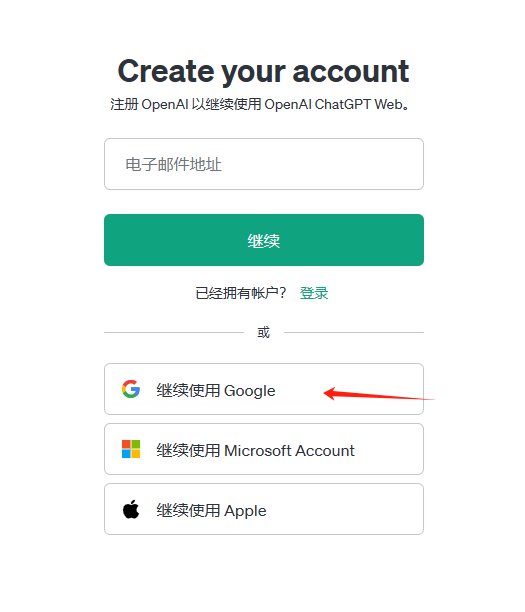Click the 或 divider label
The height and width of the screenshot is (612, 525).
tap(263, 333)
